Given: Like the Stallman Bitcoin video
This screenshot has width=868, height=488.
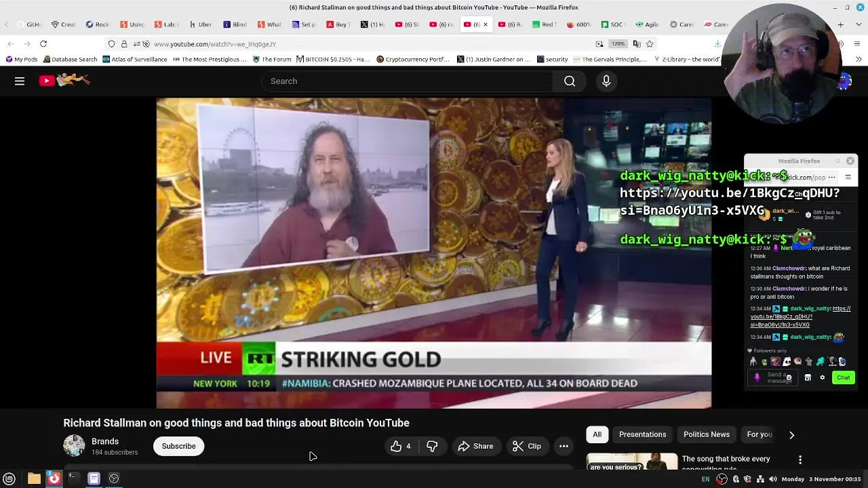Looking at the screenshot, I should [401, 446].
